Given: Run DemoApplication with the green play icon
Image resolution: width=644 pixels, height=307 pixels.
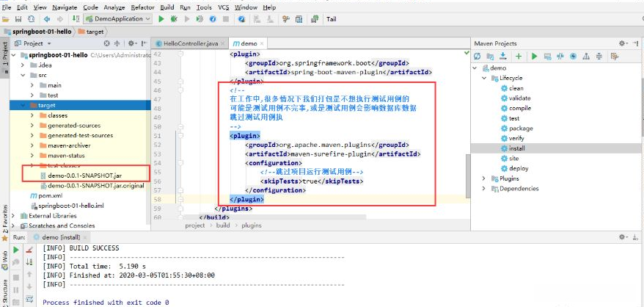Looking at the screenshot, I should click(x=161, y=19).
